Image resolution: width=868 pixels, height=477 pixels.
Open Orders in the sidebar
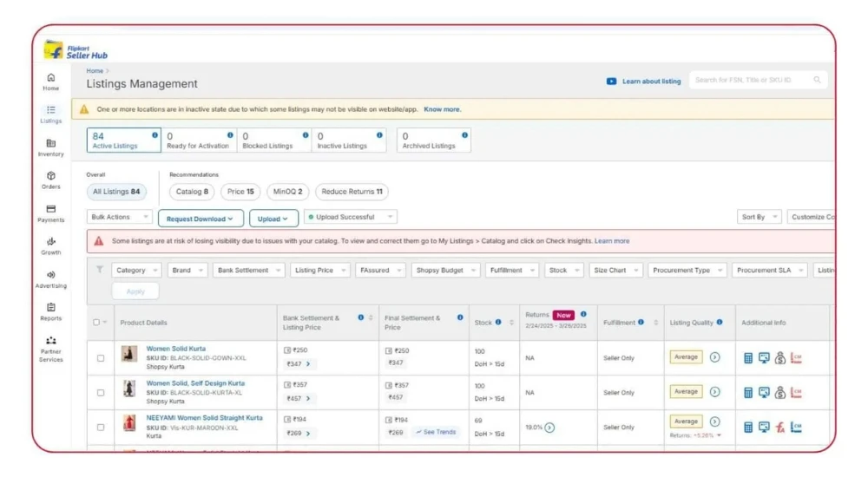(51, 180)
